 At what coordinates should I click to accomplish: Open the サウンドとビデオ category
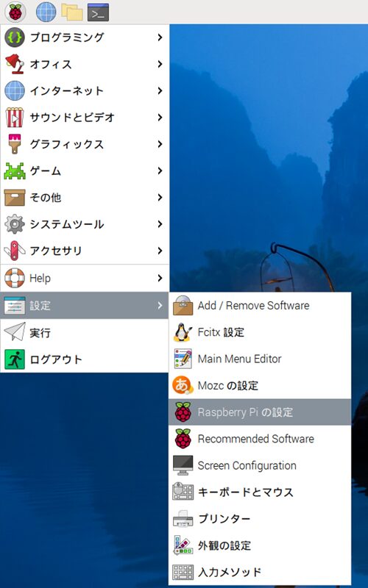(85, 118)
